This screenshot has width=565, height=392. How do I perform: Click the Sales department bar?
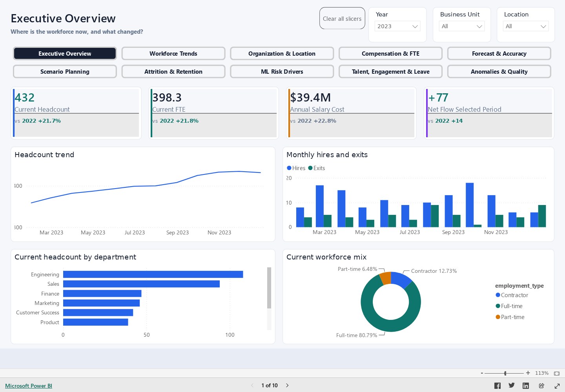pyautogui.click(x=141, y=284)
